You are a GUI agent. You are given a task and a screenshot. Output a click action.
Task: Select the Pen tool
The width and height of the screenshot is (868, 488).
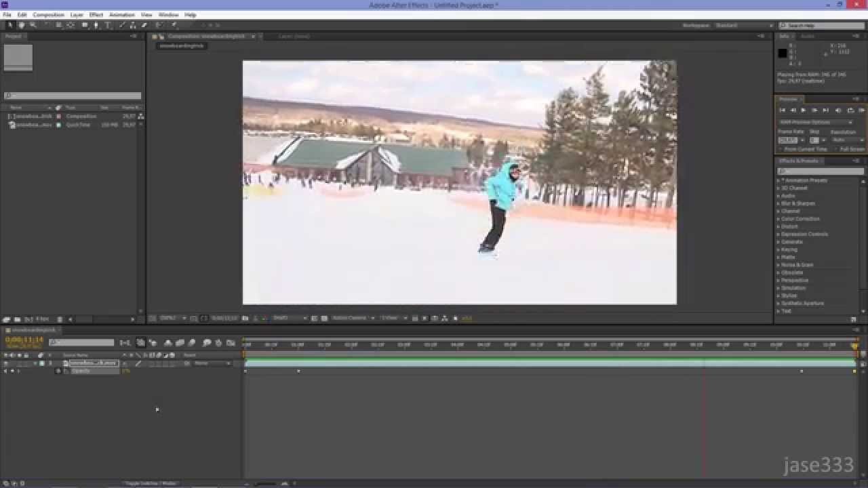pyautogui.click(x=96, y=25)
